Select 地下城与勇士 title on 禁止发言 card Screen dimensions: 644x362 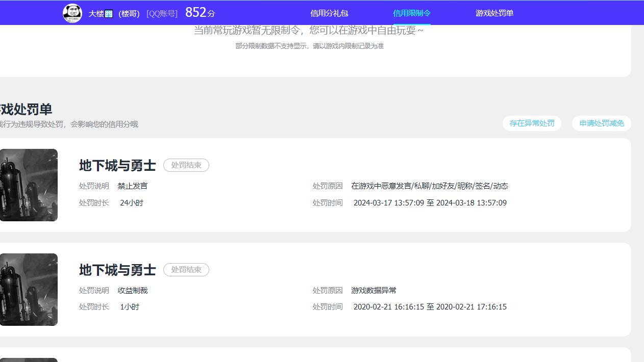point(117,166)
